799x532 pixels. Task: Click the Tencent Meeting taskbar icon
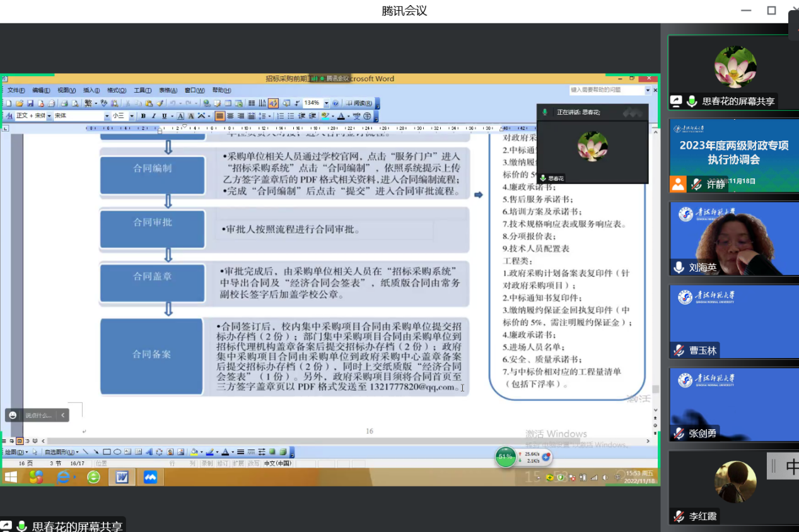[x=150, y=477]
